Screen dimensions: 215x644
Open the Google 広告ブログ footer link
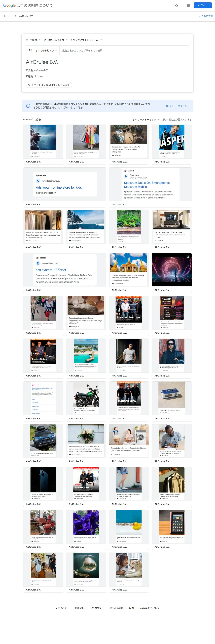pos(149,608)
